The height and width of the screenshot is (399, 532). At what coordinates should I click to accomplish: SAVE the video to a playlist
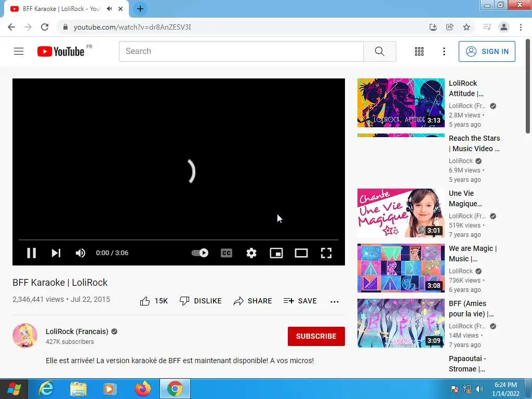coord(300,301)
